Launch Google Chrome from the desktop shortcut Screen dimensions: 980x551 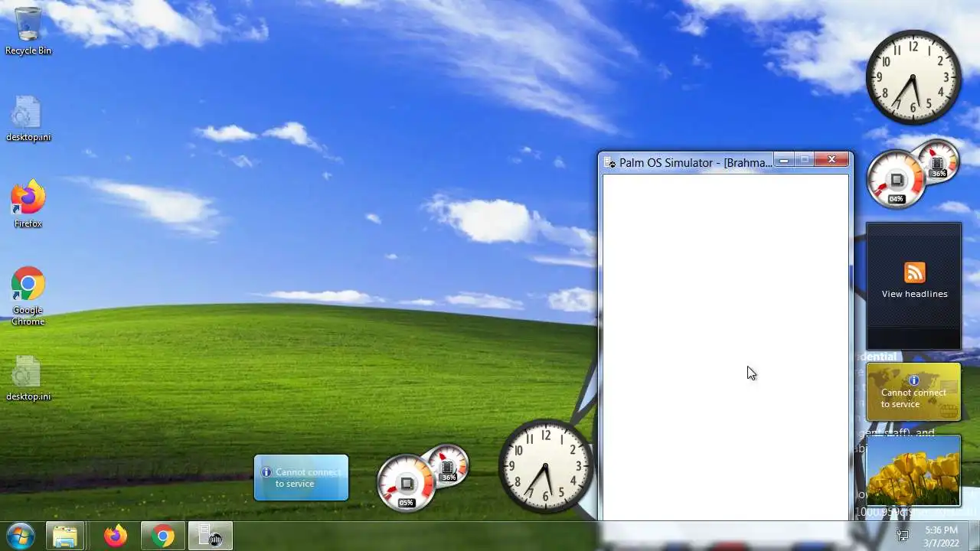point(28,296)
